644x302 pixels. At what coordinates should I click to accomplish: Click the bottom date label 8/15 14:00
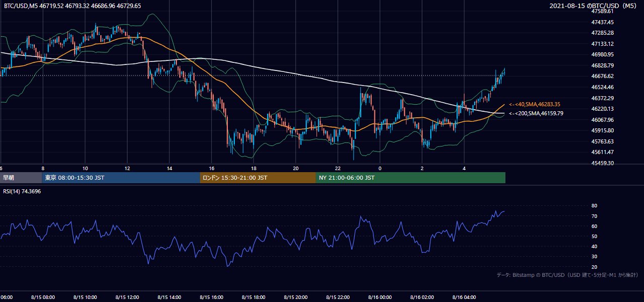click(169, 297)
